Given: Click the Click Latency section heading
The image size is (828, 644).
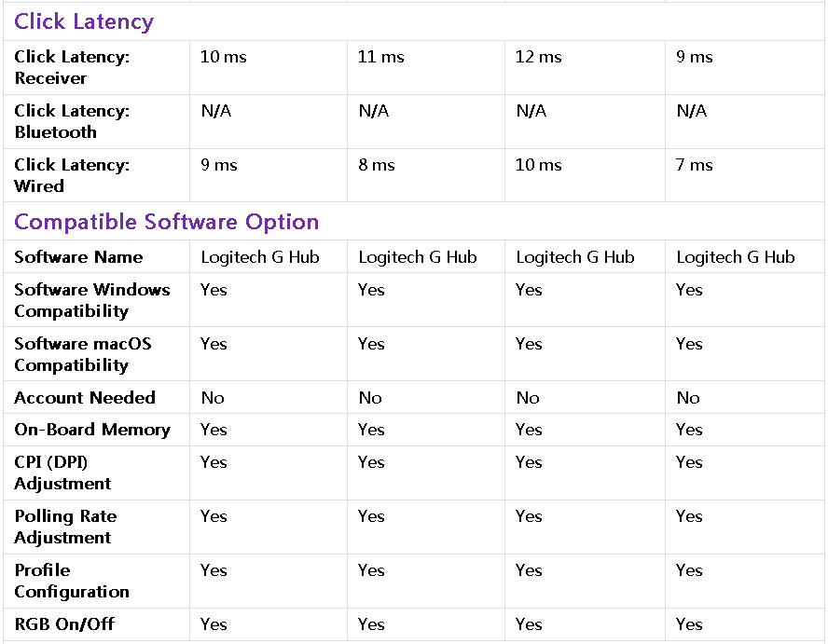Looking at the screenshot, I should click(x=84, y=21).
